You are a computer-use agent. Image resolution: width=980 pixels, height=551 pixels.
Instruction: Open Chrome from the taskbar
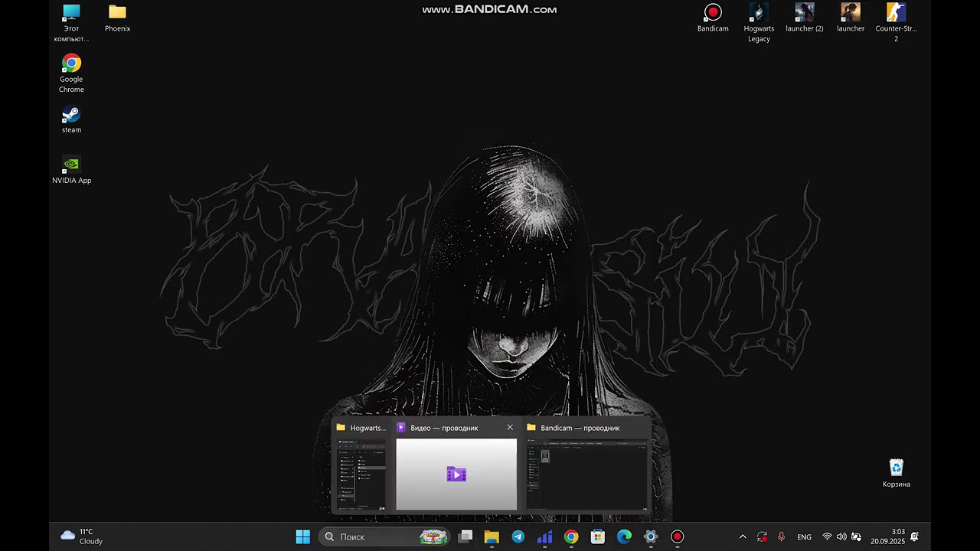[x=571, y=536]
